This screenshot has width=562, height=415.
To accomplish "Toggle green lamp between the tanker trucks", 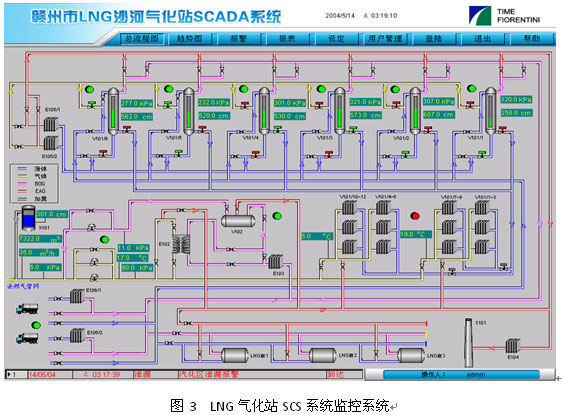I will tap(36, 325).
